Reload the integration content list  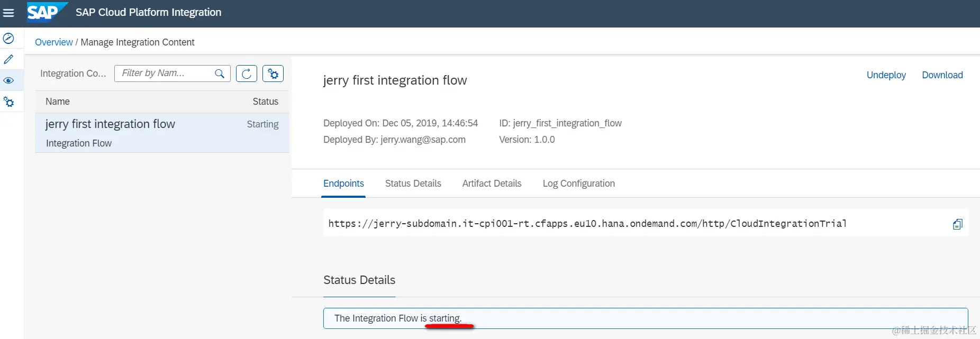247,74
